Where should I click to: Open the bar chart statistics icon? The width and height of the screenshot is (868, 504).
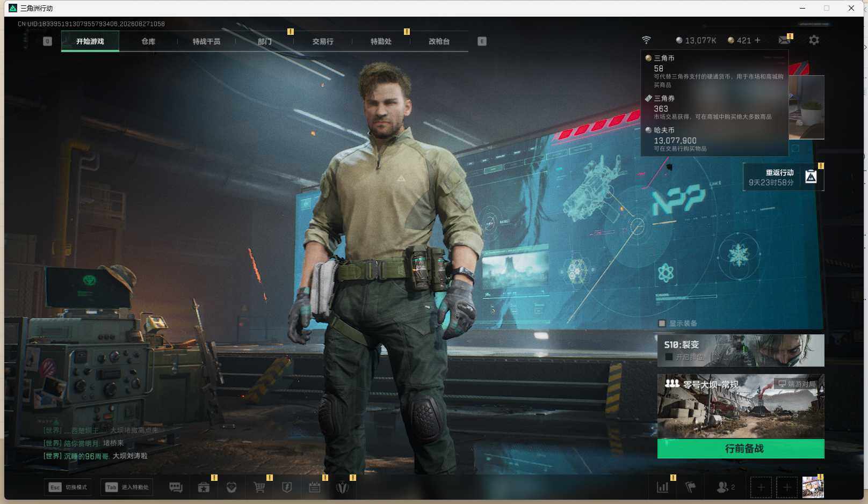[663, 487]
